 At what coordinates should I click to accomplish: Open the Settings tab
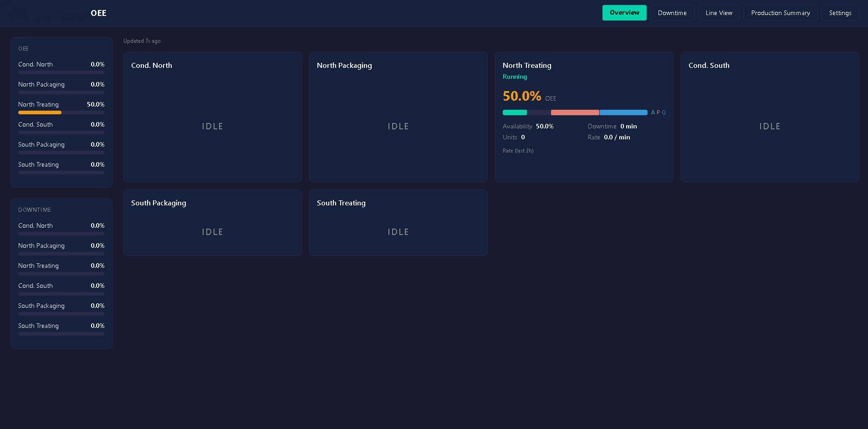(x=840, y=13)
